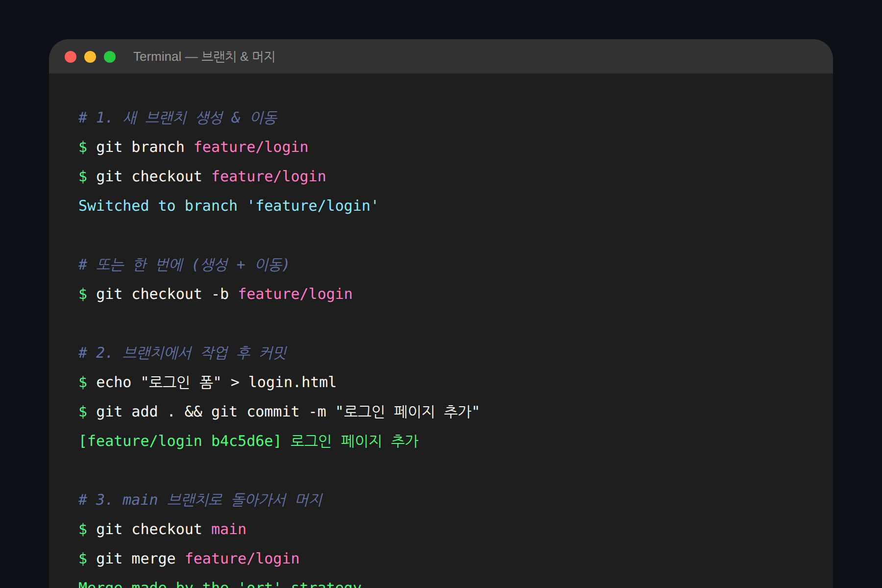Click the green zoom traffic light button
882x588 pixels.
point(109,57)
